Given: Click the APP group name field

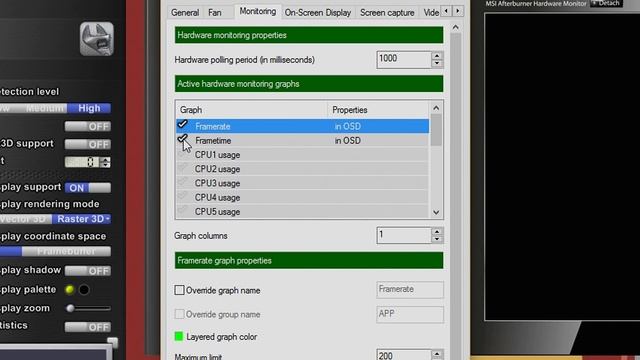Looking at the screenshot, I should pyautogui.click(x=410, y=314).
